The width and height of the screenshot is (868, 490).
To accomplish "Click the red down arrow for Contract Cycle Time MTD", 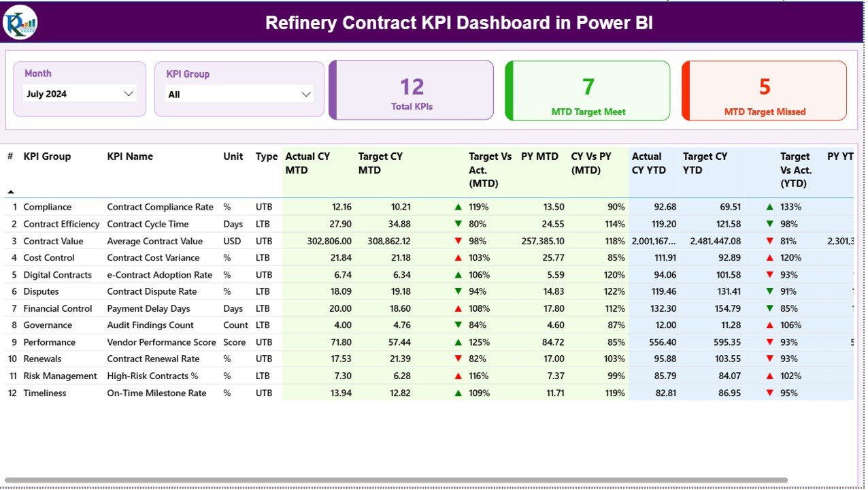I will tap(458, 223).
